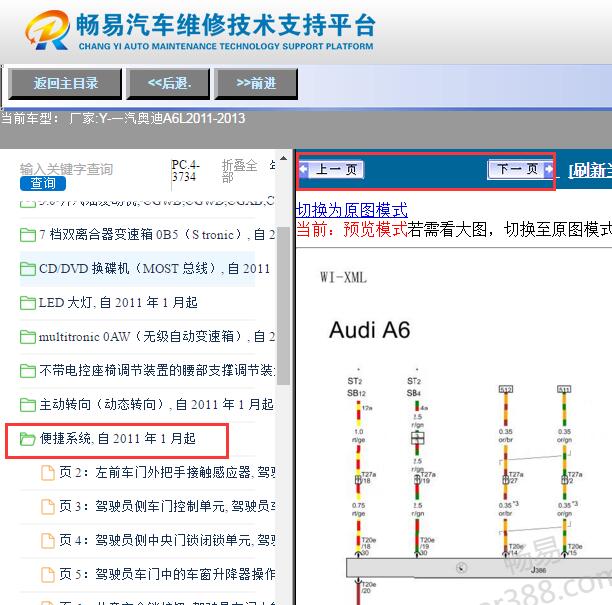Switch to original image mode link 切换为原图模式
612x605 pixels.
pos(352,210)
